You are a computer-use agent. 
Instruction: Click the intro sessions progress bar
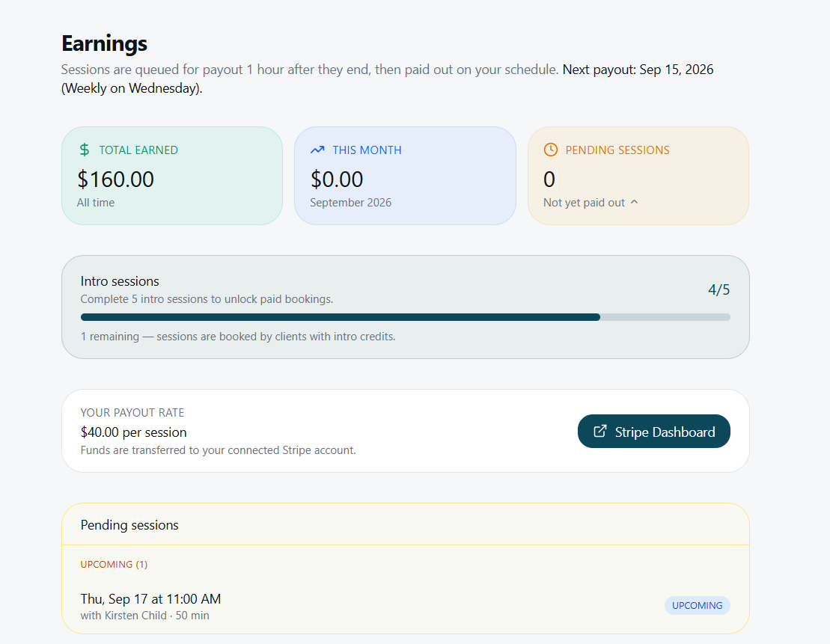click(x=406, y=317)
